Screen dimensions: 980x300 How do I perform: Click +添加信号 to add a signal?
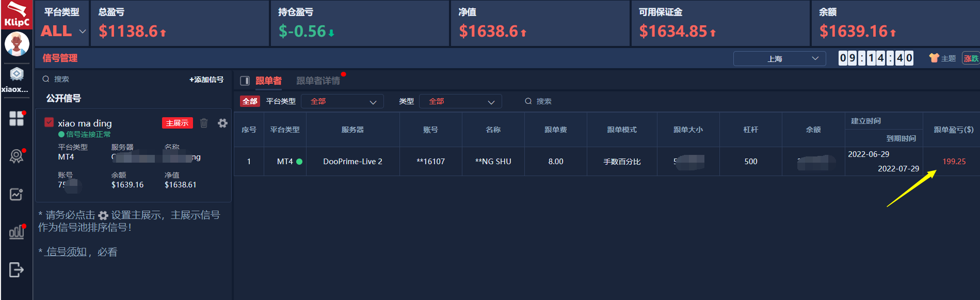[206, 80]
